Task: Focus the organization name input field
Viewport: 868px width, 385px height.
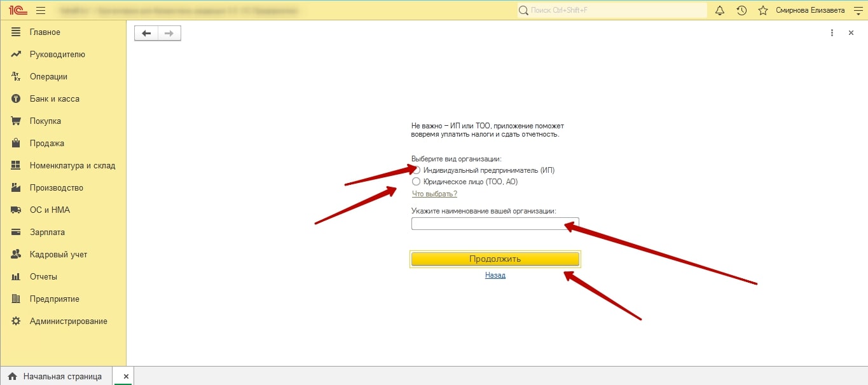Action: click(495, 224)
